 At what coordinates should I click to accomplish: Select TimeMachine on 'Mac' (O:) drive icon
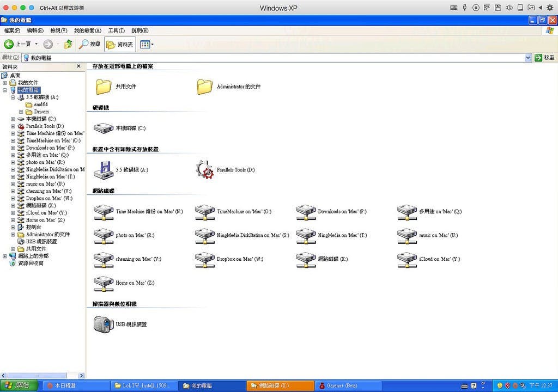[205, 212]
